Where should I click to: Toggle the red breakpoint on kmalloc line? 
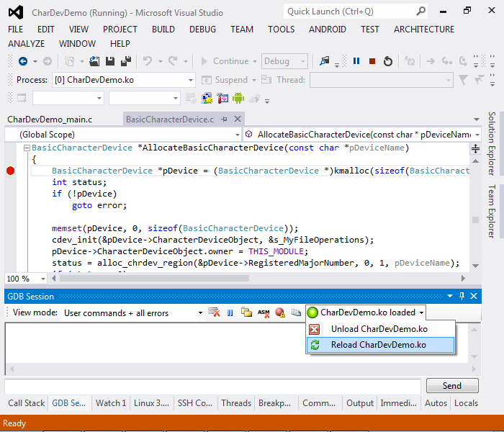point(10,171)
